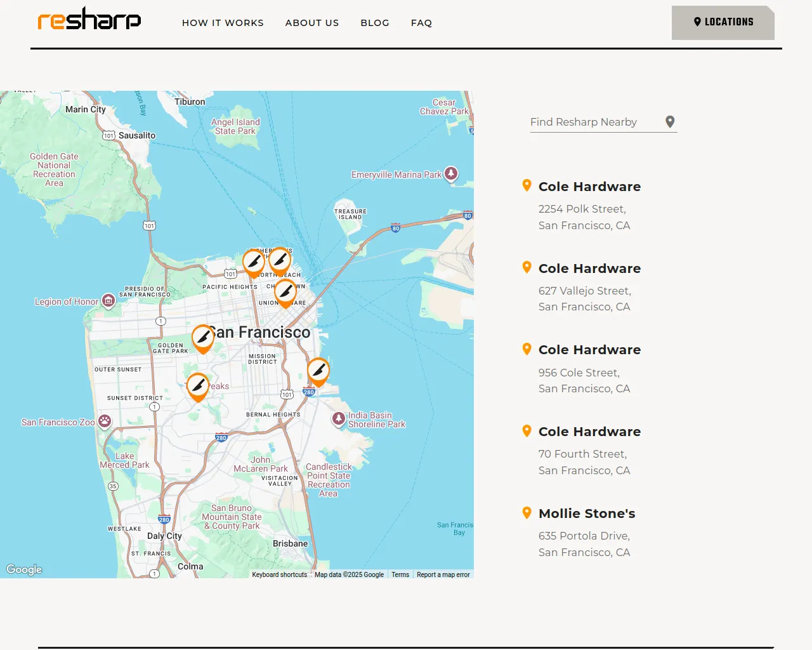Click orange pin beside Mollie Stone's listing
This screenshot has height=650, width=812.
(x=527, y=513)
